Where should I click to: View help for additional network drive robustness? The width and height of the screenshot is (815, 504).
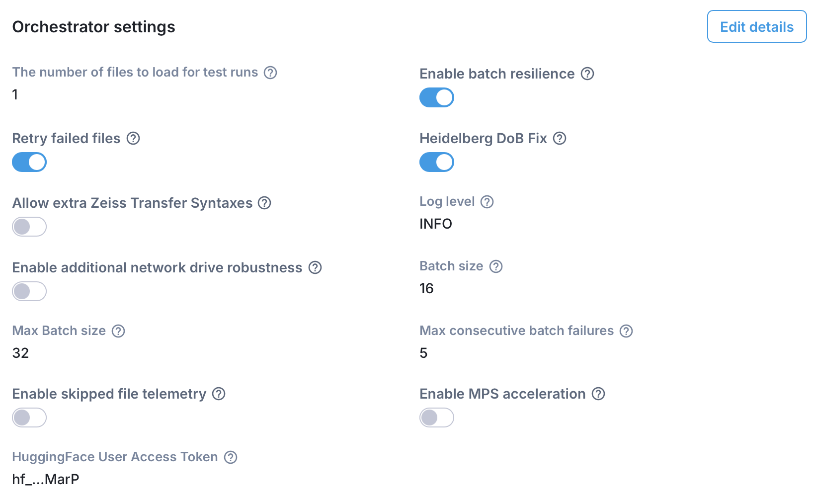[315, 268]
